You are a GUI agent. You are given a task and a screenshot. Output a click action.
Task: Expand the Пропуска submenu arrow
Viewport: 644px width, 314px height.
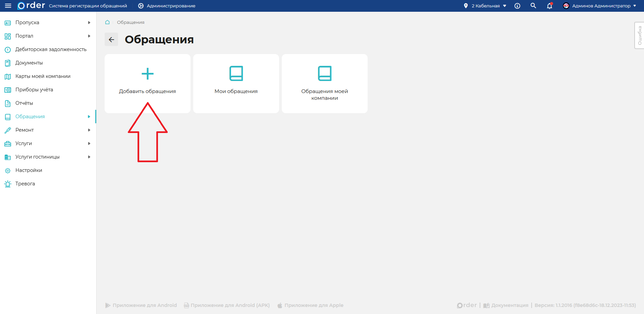pos(89,23)
